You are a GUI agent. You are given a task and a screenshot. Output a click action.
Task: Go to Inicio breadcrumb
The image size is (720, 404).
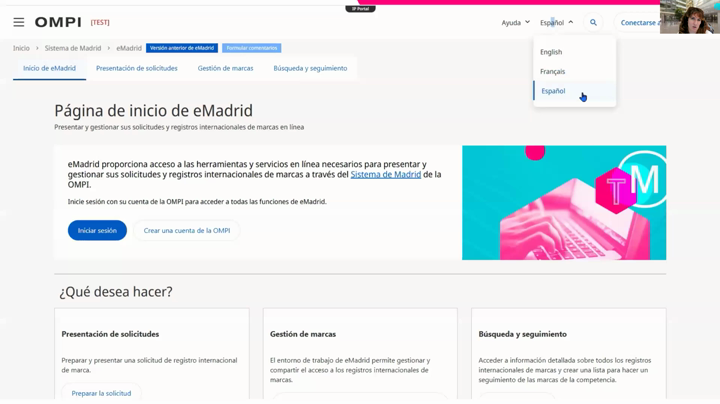(21, 48)
